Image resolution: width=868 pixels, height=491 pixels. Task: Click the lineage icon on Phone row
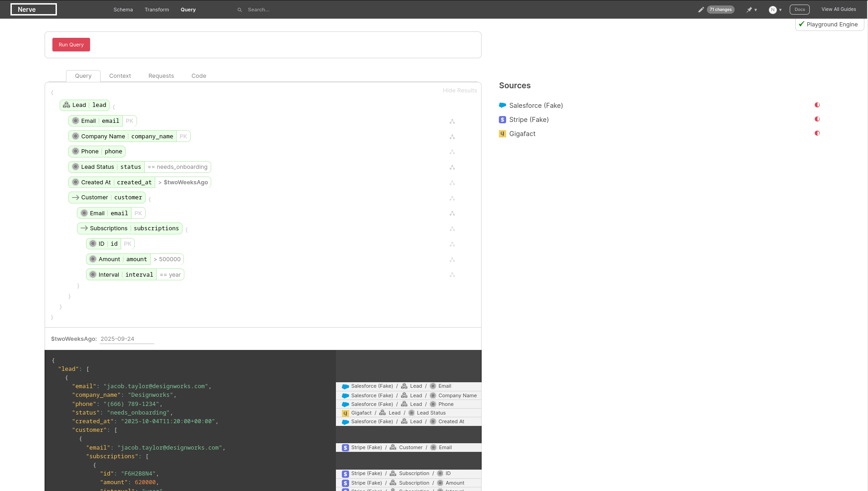(452, 152)
